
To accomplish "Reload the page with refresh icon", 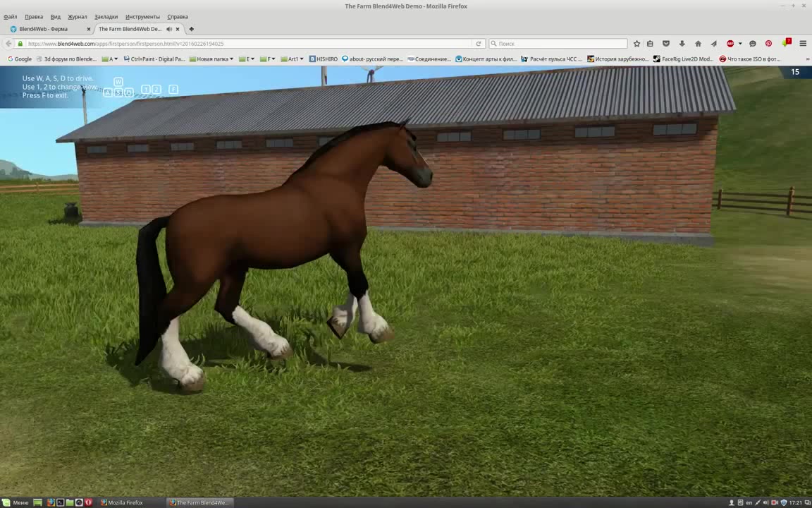I will point(479,44).
